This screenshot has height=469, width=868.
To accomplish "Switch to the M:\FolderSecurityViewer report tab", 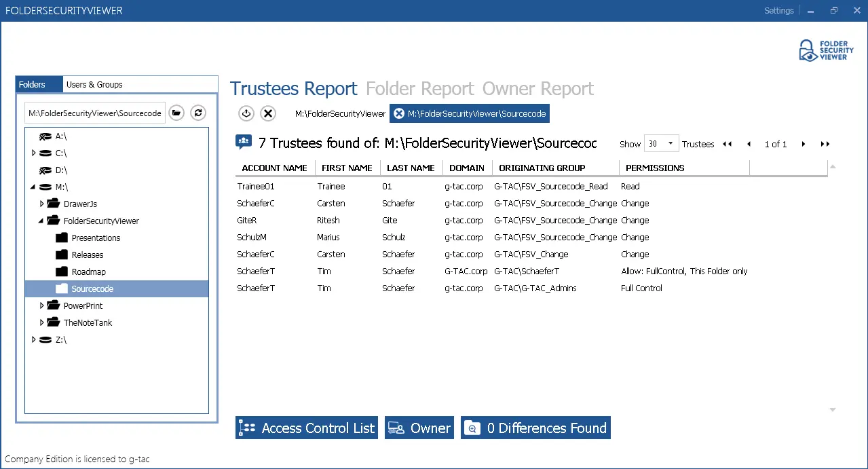I will [340, 114].
